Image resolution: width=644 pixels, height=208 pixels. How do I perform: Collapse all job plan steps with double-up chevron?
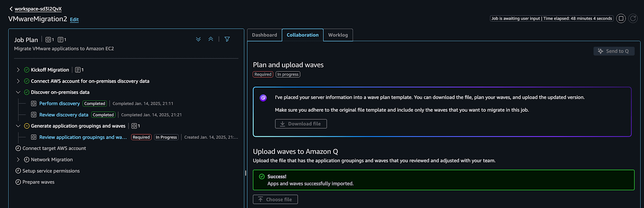coord(211,39)
